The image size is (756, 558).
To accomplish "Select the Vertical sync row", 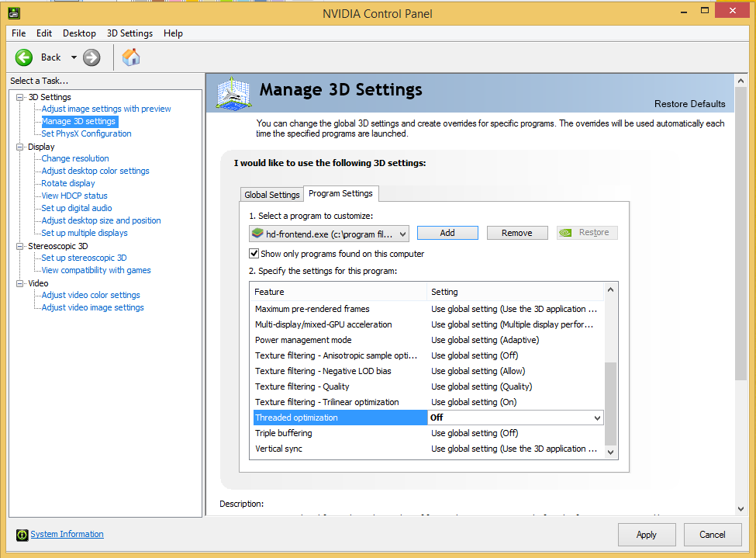I will coord(428,449).
